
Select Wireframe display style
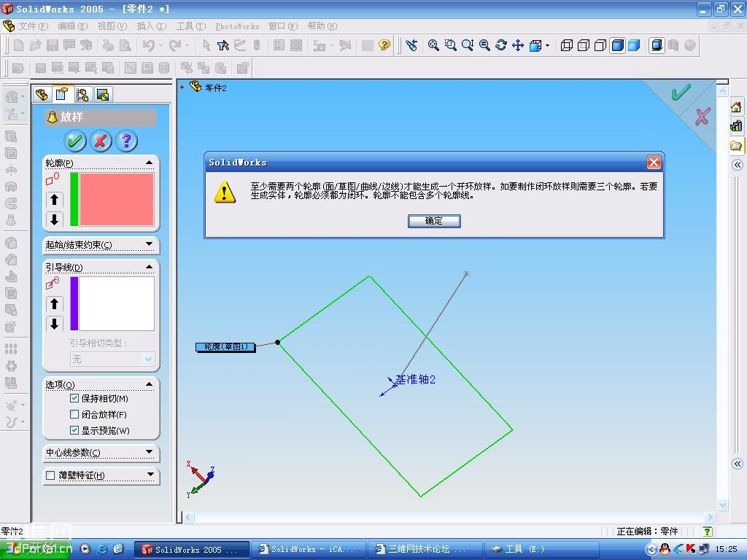pyautogui.click(x=566, y=45)
